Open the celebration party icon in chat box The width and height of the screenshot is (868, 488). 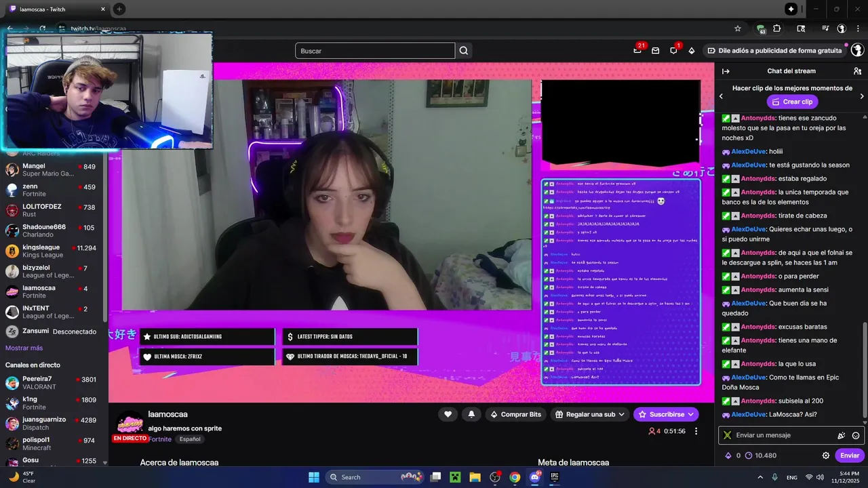[x=842, y=435]
